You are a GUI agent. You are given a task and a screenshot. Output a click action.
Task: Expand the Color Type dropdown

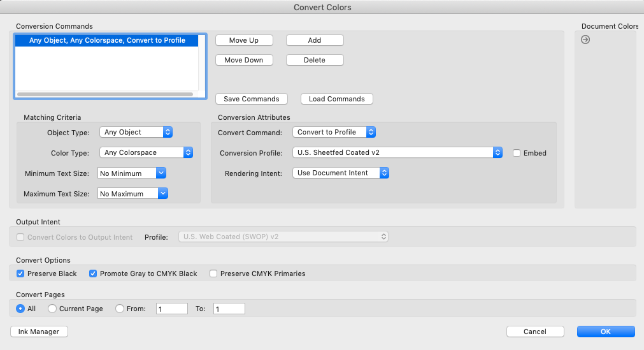(x=147, y=152)
